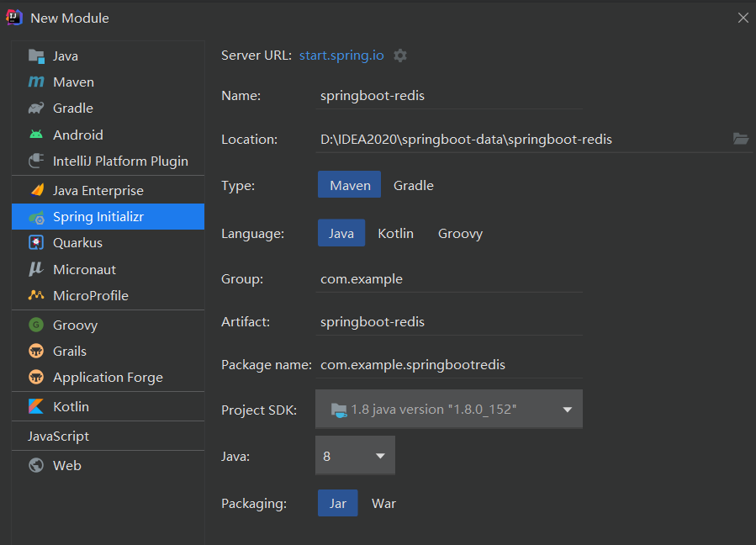The width and height of the screenshot is (756, 545).
Task: Click the Package name field
Action: [x=449, y=365]
